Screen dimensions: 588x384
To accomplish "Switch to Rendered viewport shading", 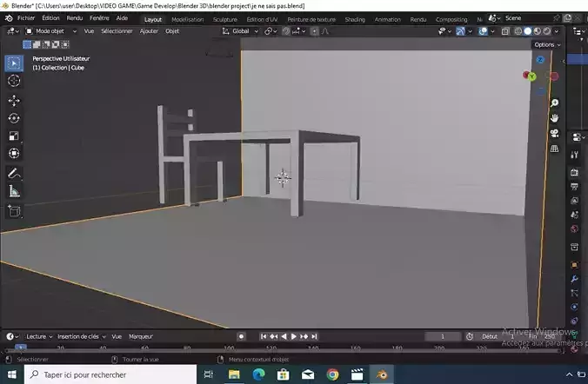I will 547,31.
